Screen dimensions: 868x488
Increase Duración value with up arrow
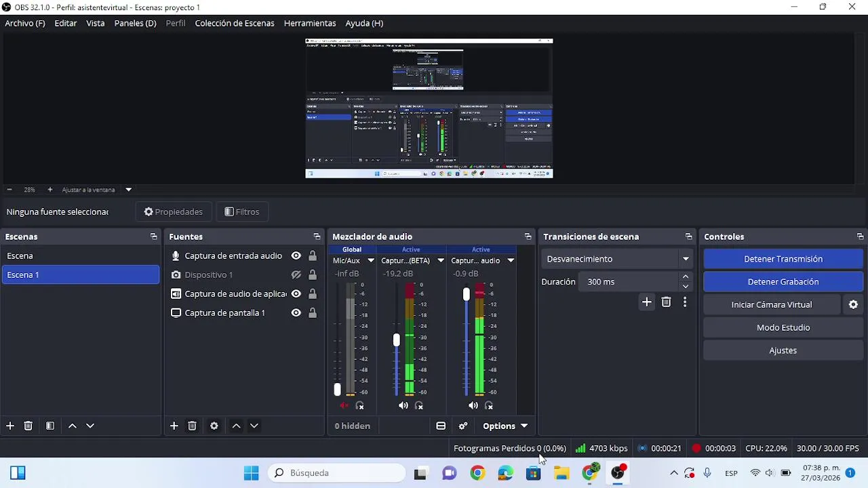(686, 277)
